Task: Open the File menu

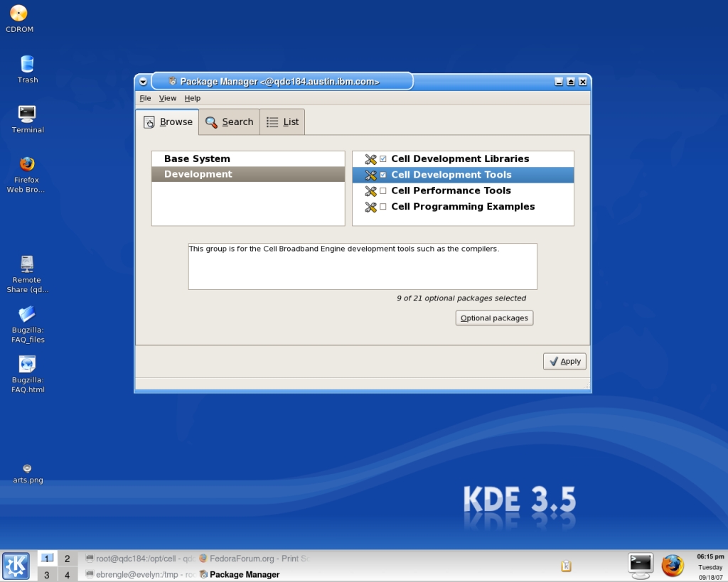Action: 145,98
